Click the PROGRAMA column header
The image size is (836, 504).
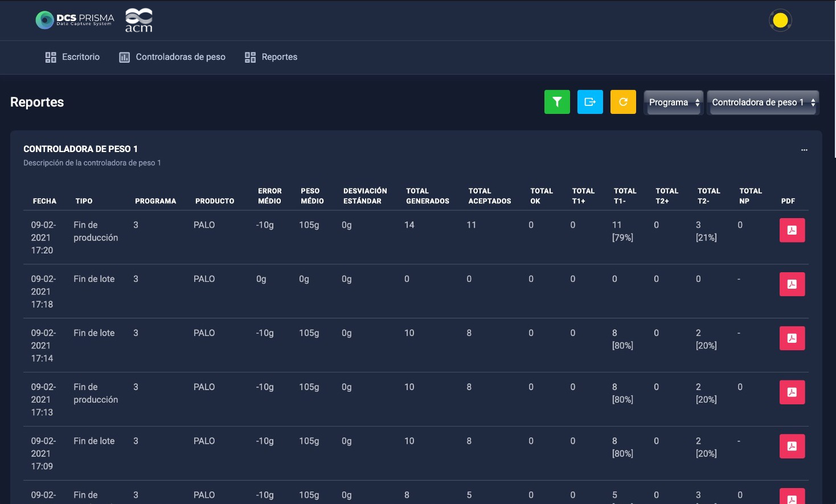155,201
